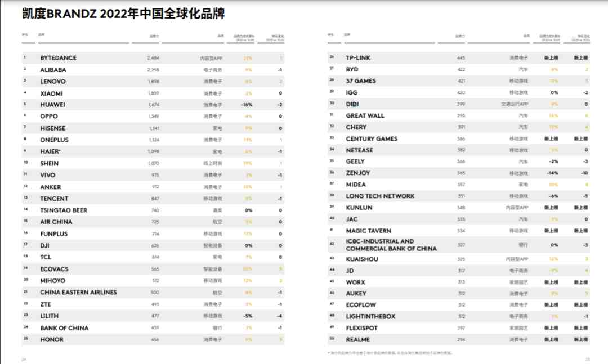The height and width of the screenshot is (364, 608).
Task: Click the TENCENT brand name
Action: coord(54,199)
